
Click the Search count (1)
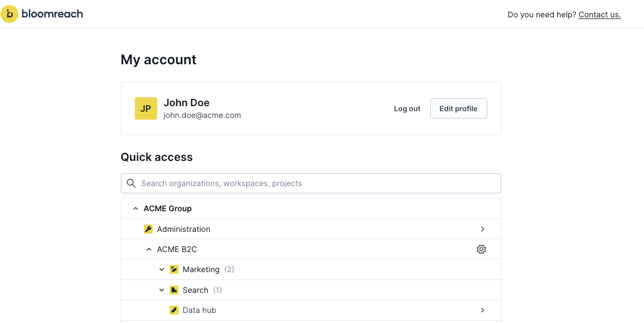tap(217, 290)
